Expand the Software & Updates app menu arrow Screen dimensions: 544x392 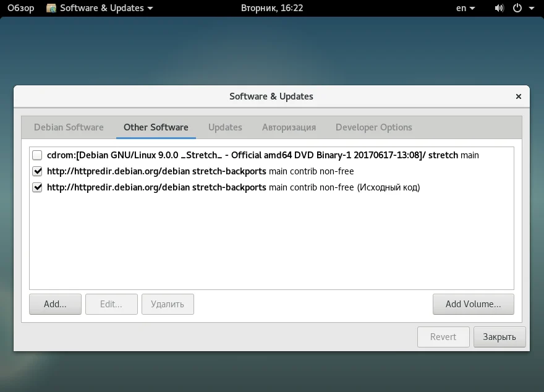150,8
